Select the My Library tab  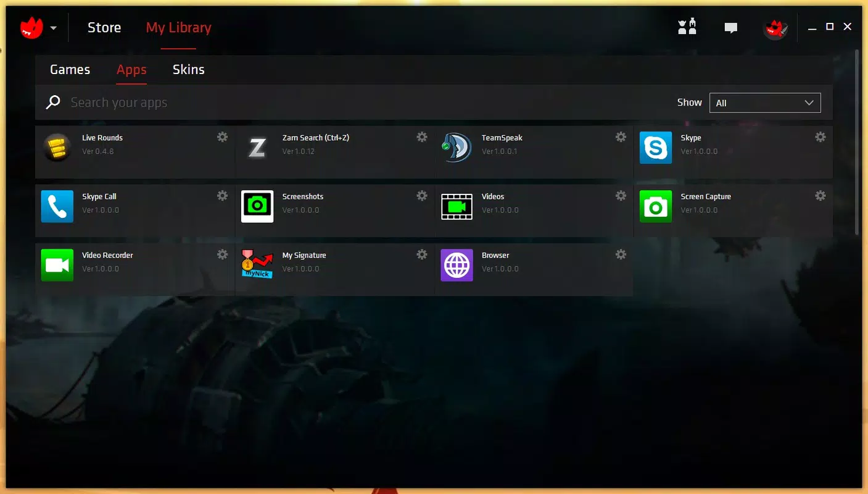[179, 28]
